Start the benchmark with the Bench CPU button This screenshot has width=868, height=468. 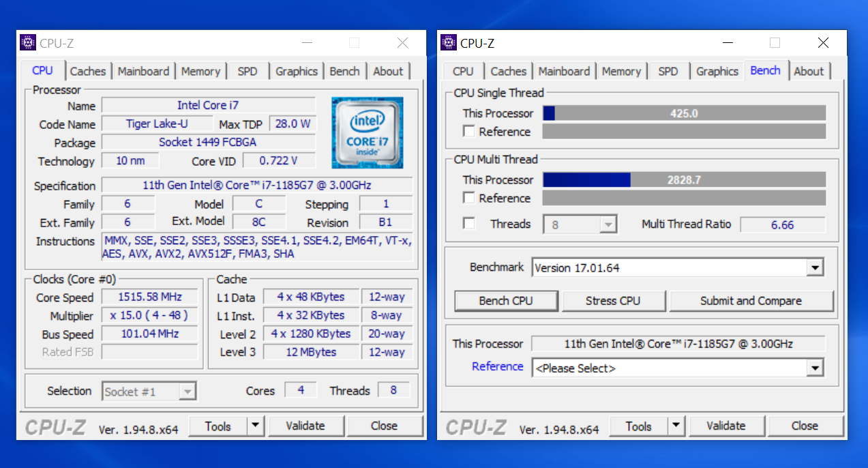coord(506,301)
